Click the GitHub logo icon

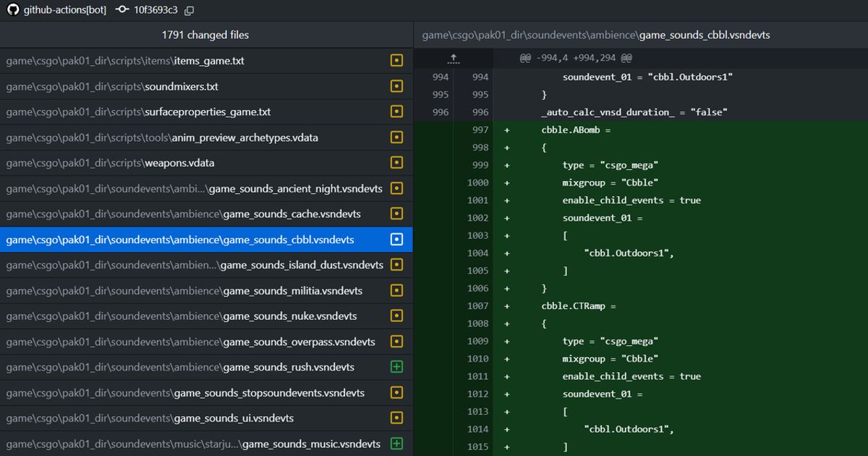[12, 10]
